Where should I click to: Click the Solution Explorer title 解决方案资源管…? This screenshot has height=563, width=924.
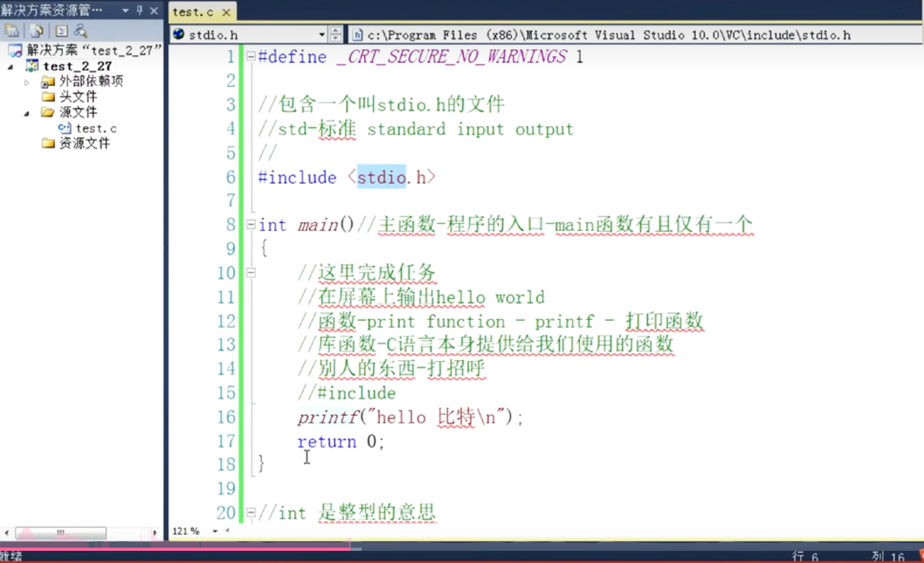coord(51,10)
